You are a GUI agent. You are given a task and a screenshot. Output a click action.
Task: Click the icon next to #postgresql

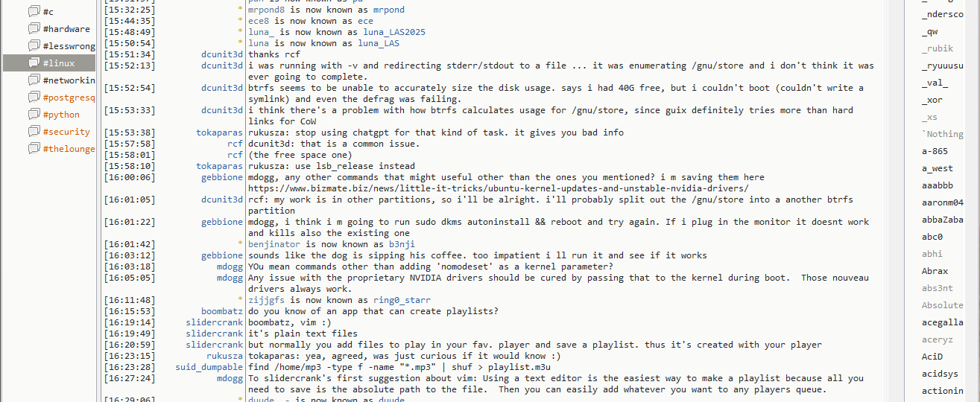tap(34, 98)
